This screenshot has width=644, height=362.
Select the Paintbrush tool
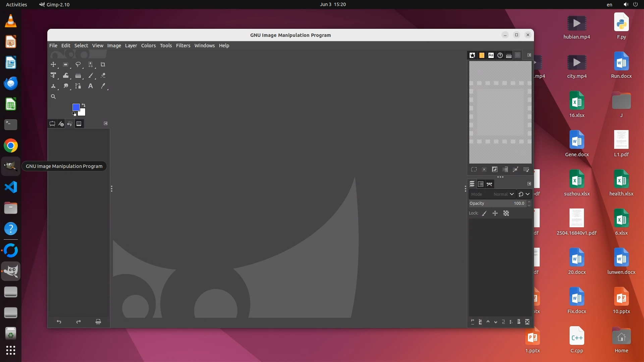click(x=91, y=75)
